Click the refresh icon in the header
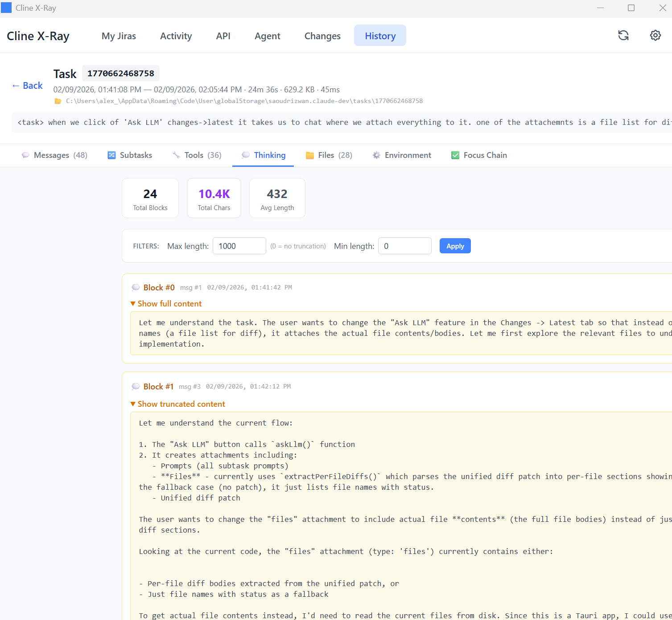Viewport: 672px width, 620px height. (623, 35)
